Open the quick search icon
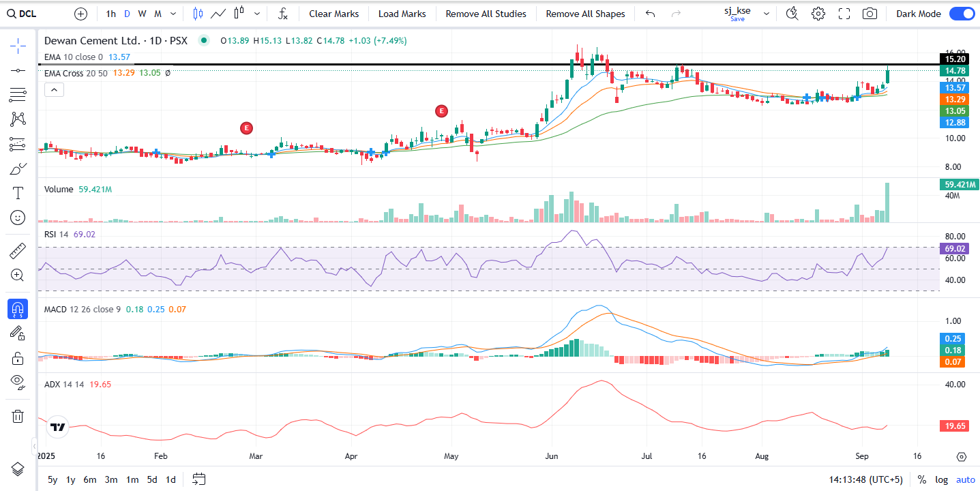Viewport: 980px width, 491px height. pyautogui.click(x=792, y=14)
